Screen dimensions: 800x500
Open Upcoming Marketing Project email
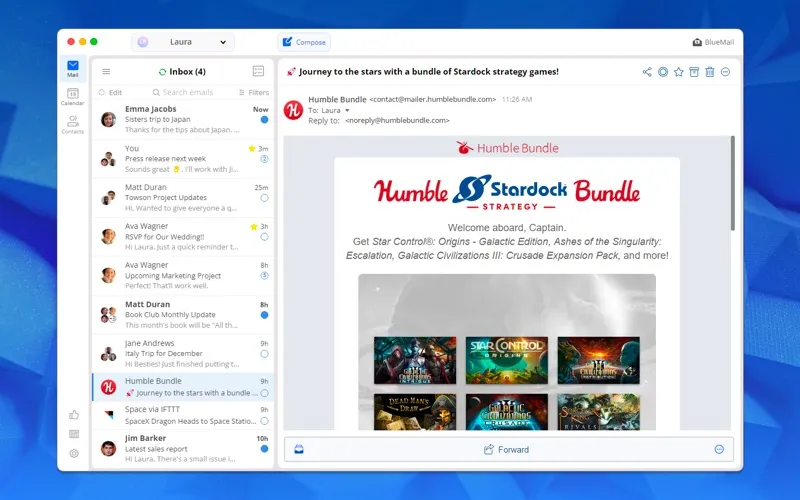[183, 276]
